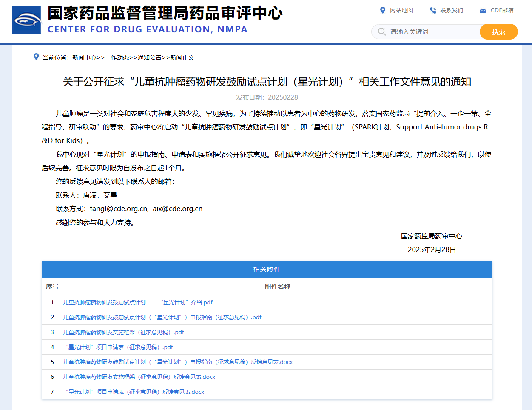Click sequence number 4 in attachments table
This screenshot has width=532, height=410.
coord(52,347)
